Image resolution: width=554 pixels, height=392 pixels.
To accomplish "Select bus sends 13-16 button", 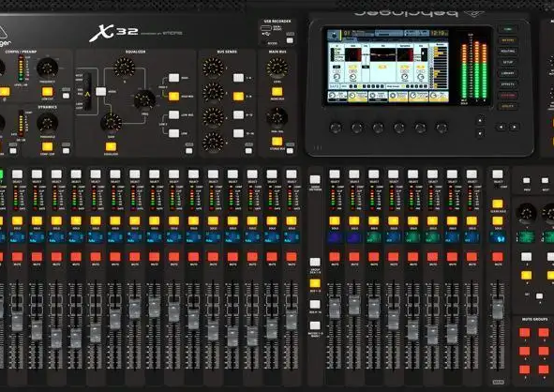I will pyautogui.click(x=238, y=133).
